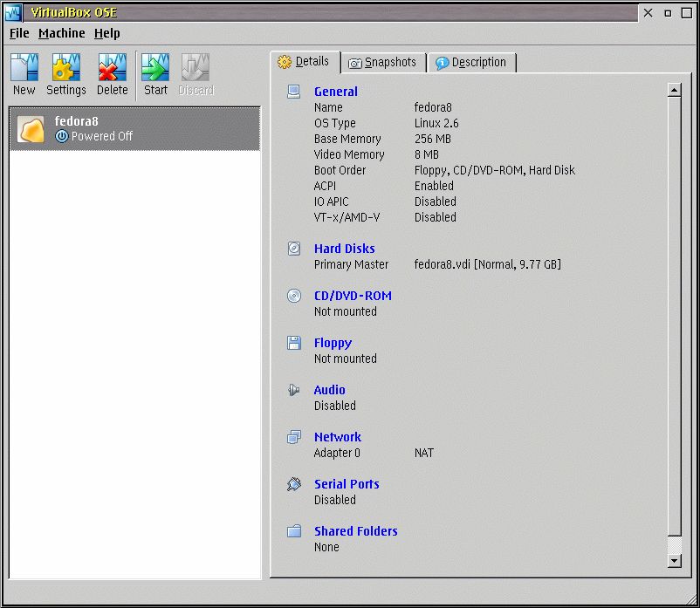Image resolution: width=700 pixels, height=608 pixels.
Task: Click the 'Linux 2.6' OS type value
Action: click(x=436, y=123)
